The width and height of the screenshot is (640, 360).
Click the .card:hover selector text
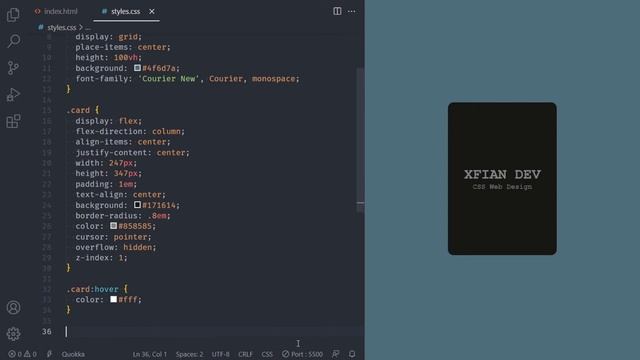pyautogui.click(x=92, y=289)
